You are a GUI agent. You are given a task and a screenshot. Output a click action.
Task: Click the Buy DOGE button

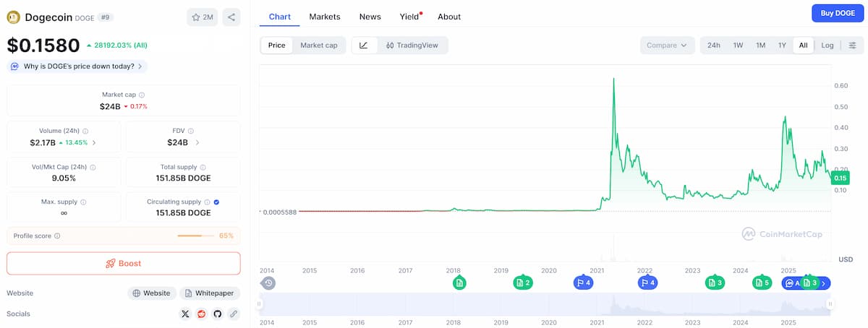[x=838, y=13]
